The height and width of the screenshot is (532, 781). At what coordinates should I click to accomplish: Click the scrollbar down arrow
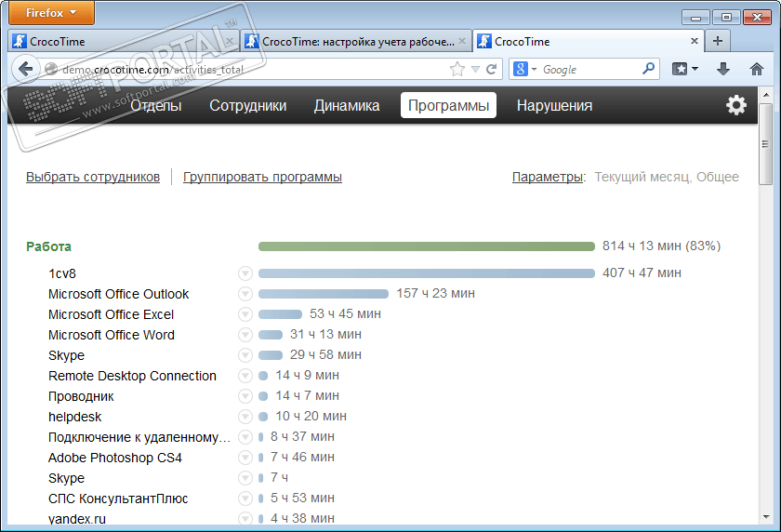tap(766, 517)
